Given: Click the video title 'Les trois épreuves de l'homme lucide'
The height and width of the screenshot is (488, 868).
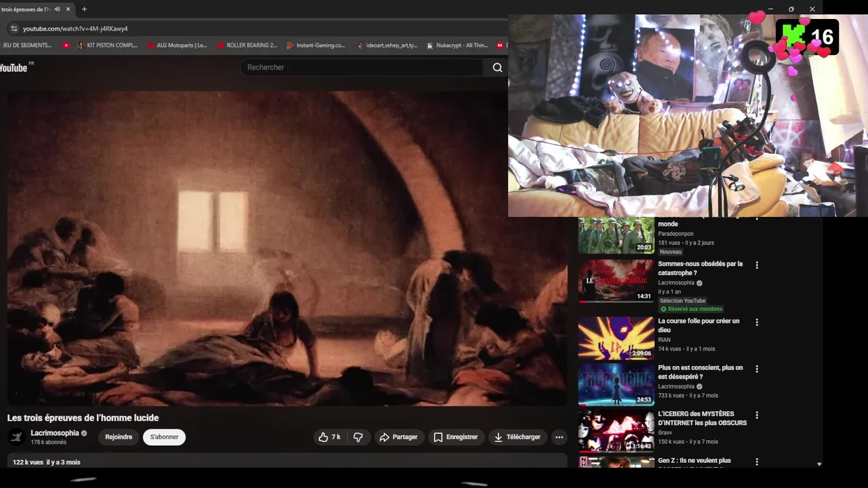Looking at the screenshot, I should tap(83, 418).
